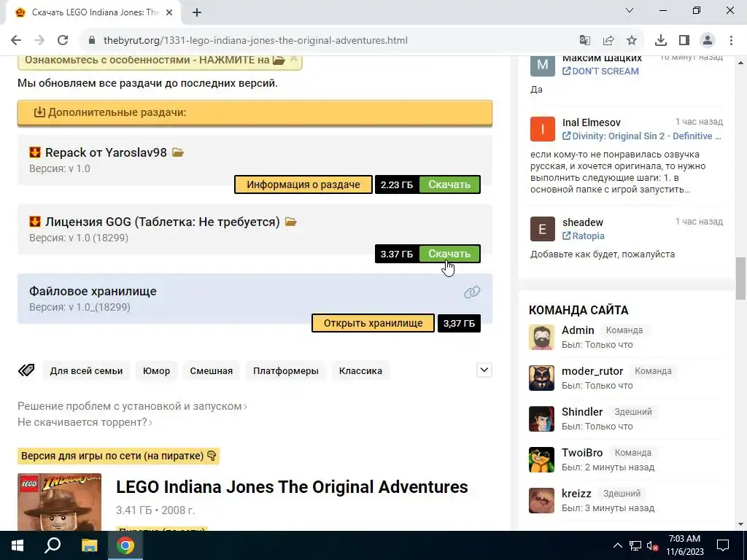This screenshot has height=560, width=747.
Task: Click the scrollbar down arrow
Action: pyautogui.click(x=741, y=525)
